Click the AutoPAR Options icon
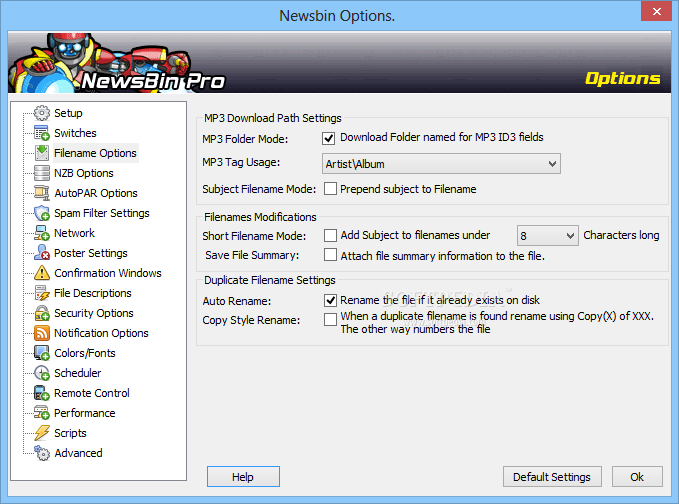 tap(42, 193)
